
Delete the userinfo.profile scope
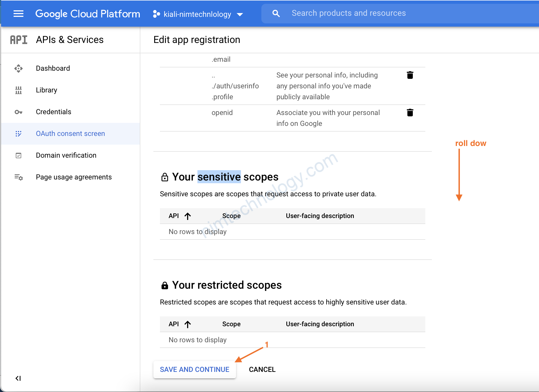pos(410,75)
